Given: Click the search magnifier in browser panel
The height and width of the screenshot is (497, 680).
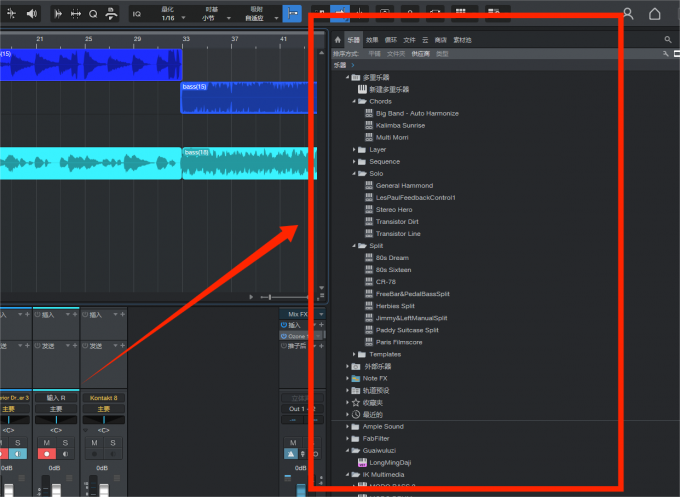Looking at the screenshot, I should (668, 40).
